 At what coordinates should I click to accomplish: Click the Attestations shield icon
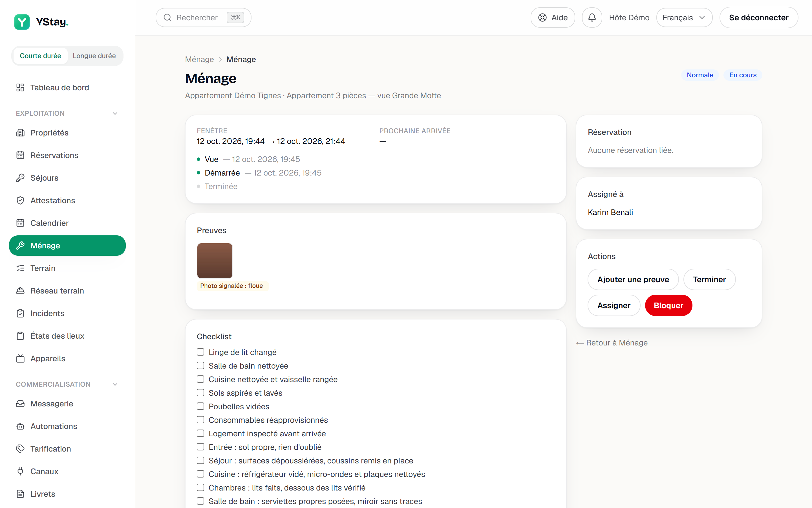point(20,201)
